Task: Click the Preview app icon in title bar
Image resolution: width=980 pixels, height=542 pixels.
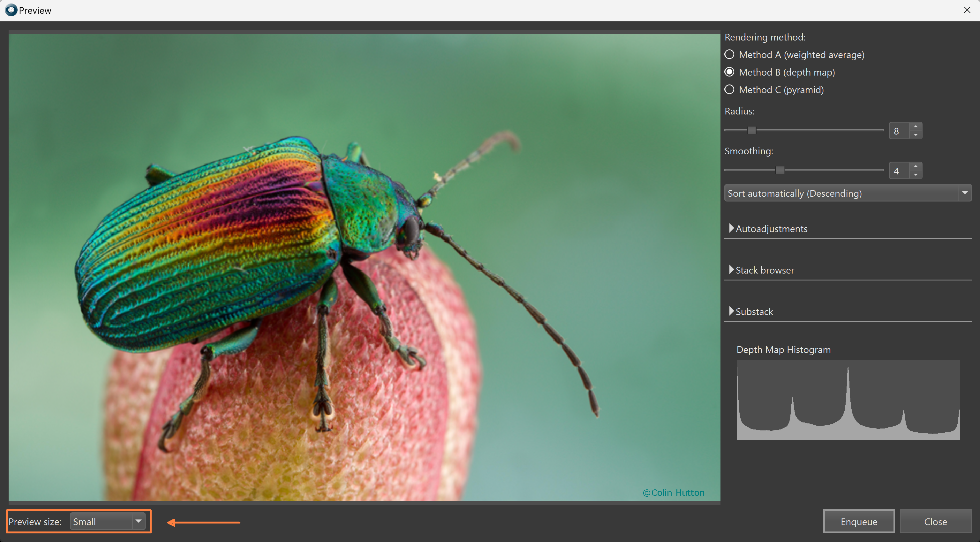Action: (x=11, y=10)
